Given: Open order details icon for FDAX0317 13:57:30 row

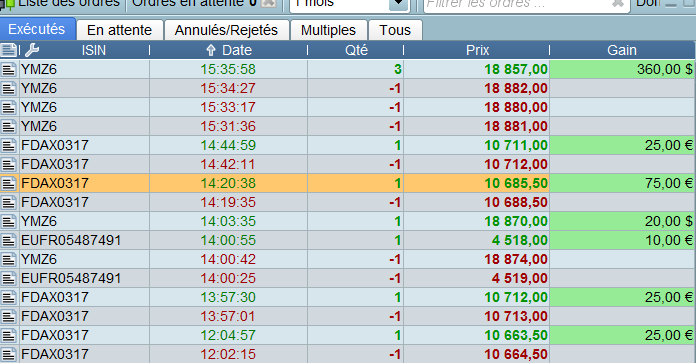Looking at the screenshot, I should coord(9,297).
